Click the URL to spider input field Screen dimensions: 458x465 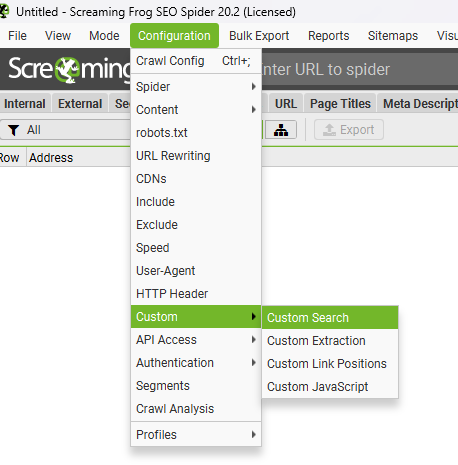click(x=359, y=69)
